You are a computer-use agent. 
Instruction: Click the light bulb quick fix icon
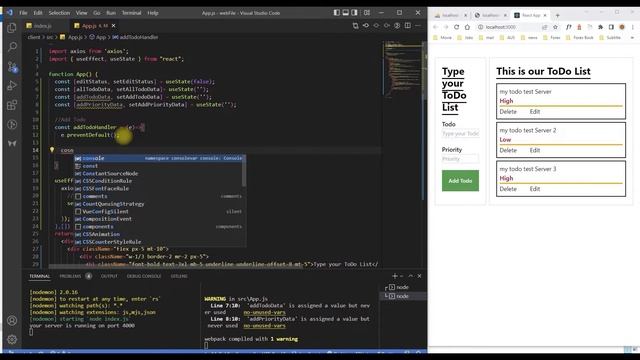click(x=52, y=150)
